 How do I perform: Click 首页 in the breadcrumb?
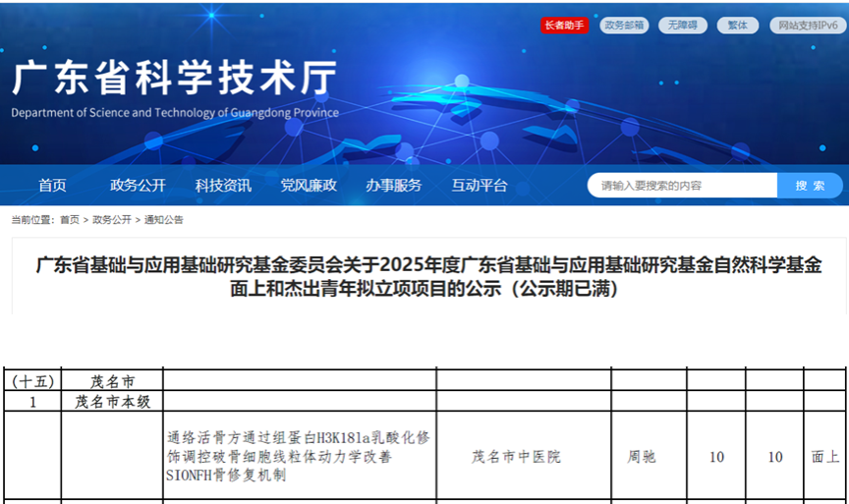(x=70, y=220)
